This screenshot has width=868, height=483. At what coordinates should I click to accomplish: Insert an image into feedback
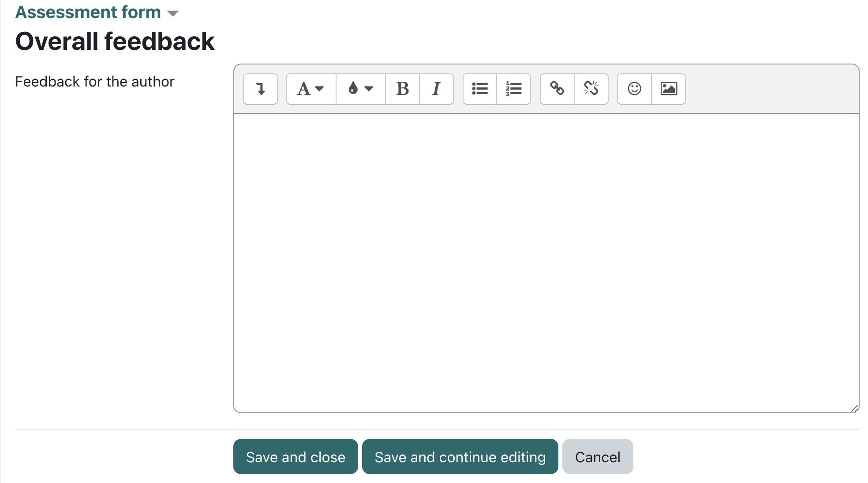coord(669,89)
